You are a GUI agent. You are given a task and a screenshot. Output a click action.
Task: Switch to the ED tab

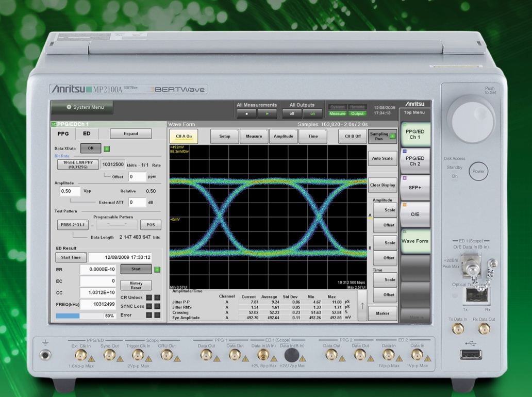(x=87, y=134)
